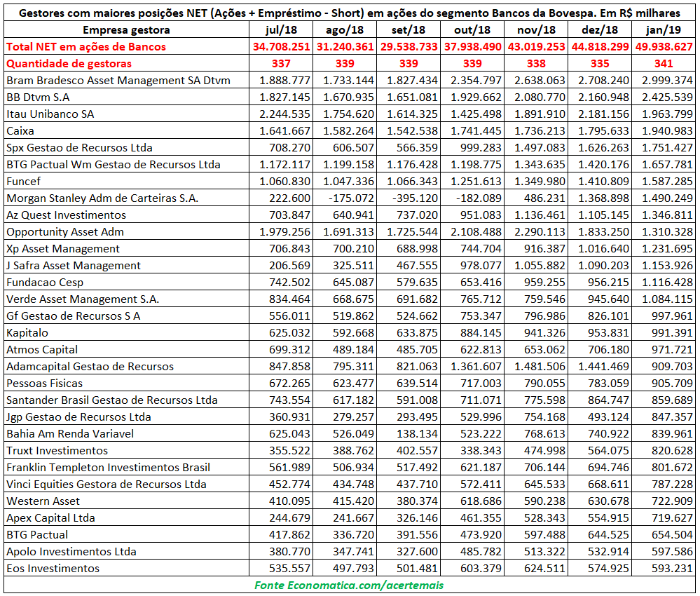
Task: Click the gestoras count 337
Action: click(x=281, y=63)
